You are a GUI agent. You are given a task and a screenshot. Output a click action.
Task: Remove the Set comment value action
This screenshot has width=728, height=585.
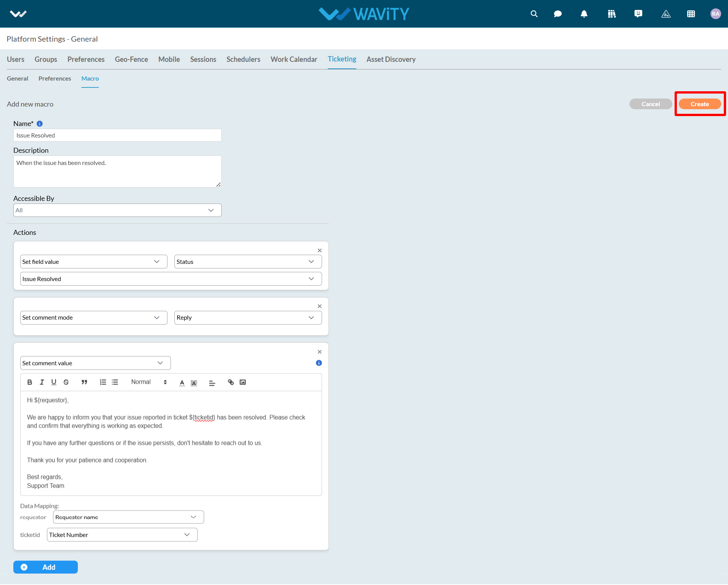(x=320, y=352)
